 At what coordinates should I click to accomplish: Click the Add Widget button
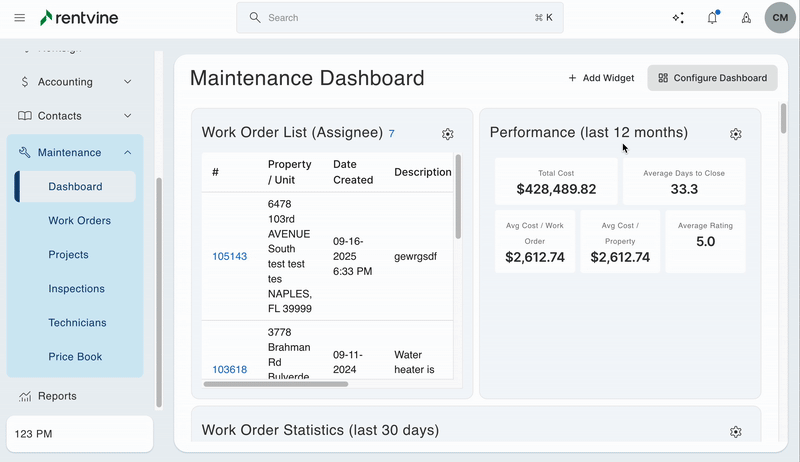click(601, 78)
